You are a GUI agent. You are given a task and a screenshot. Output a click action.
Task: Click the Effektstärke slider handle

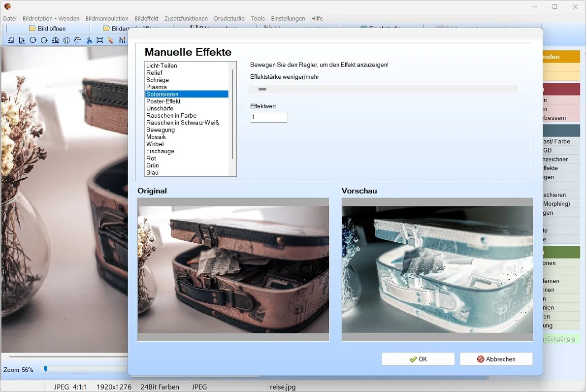click(262, 89)
